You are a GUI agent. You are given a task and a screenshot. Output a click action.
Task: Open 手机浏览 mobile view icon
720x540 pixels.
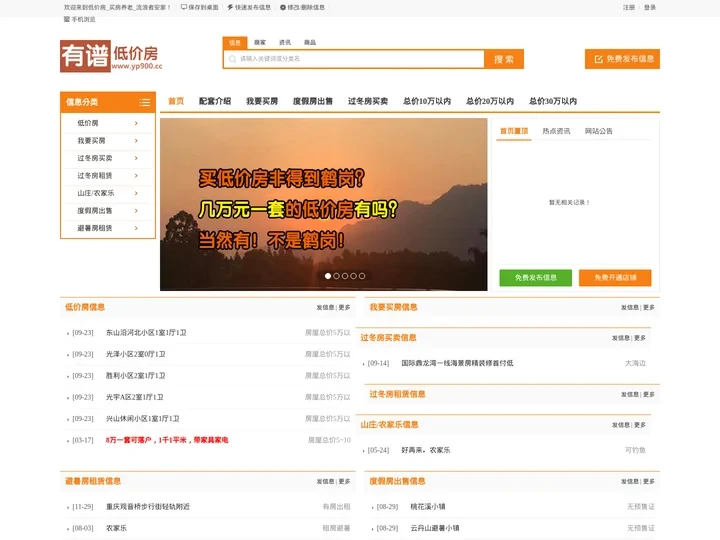(67, 19)
